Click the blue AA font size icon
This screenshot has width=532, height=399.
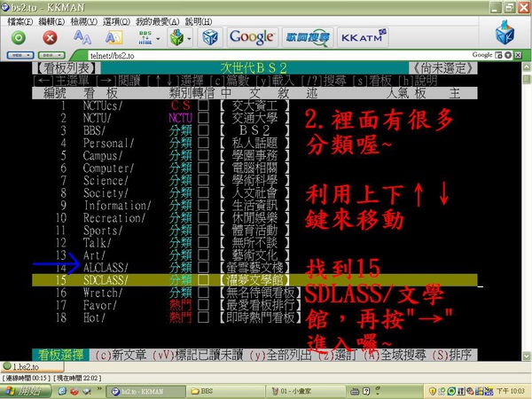coord(82,37)
